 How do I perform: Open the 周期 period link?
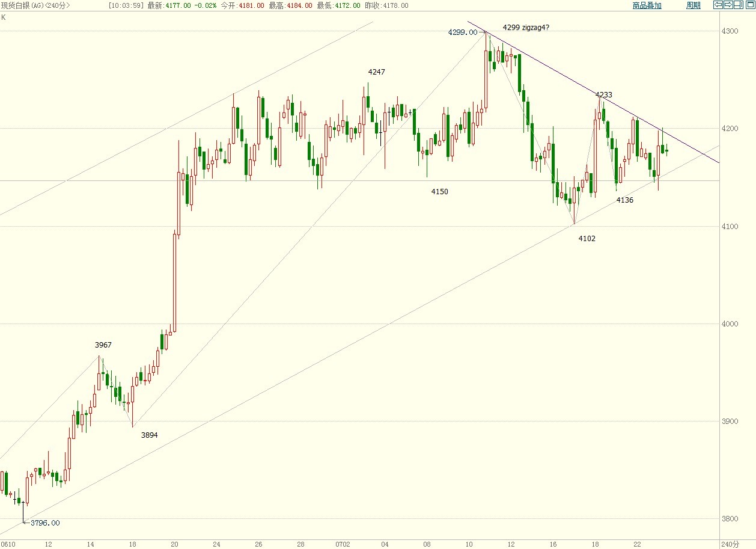coord(694,5)
